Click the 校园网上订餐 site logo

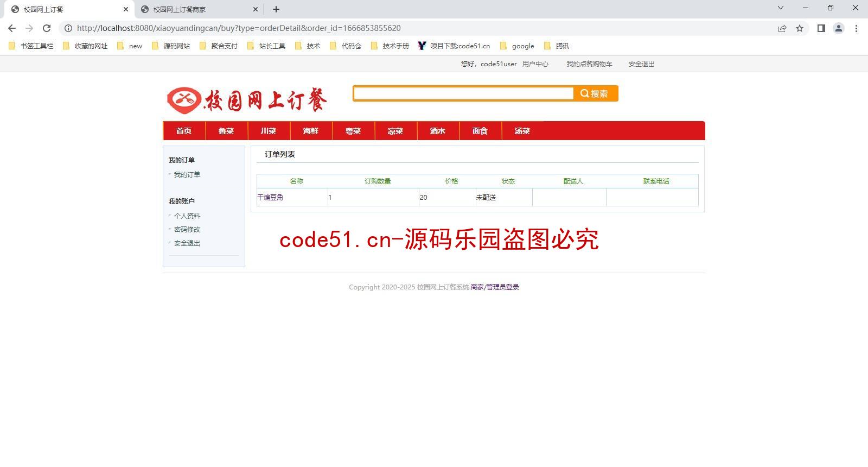[x=247, y=100]
